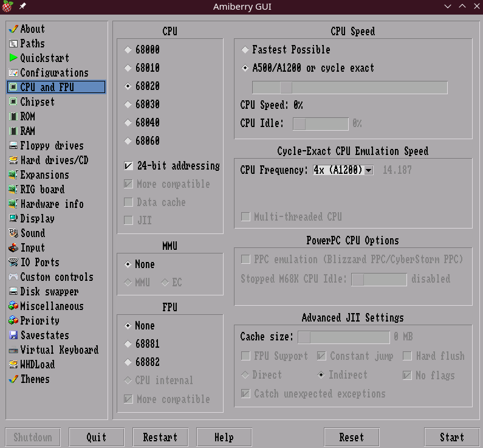Click the Miscellaneous icon
Screen dimensions: 483x448
click(13, 306)
